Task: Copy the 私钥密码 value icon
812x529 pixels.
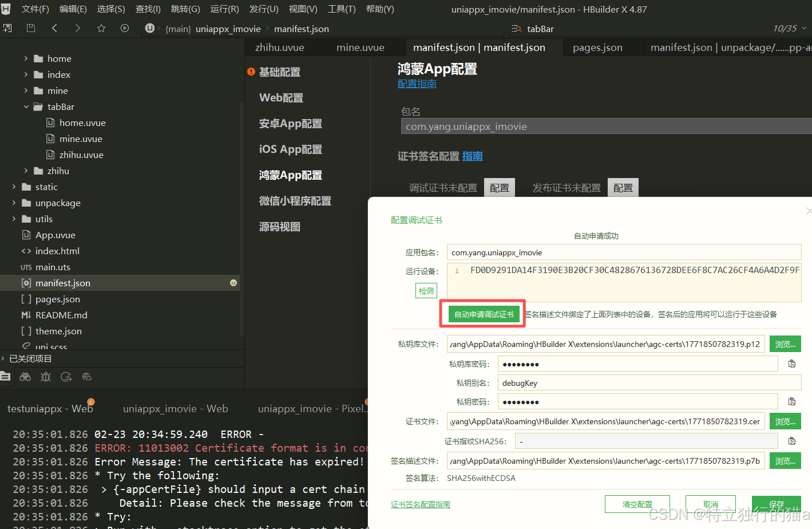Action: click(792, 401)
